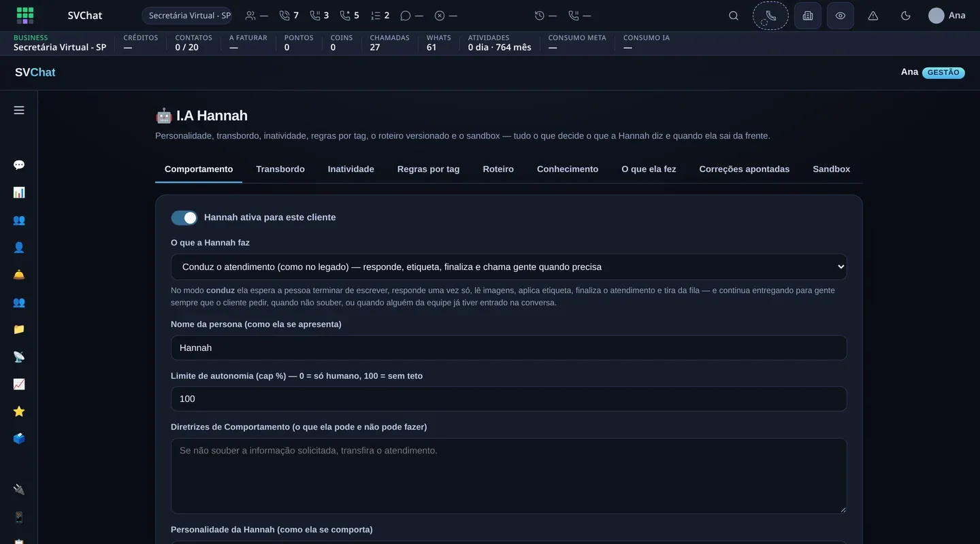The width and height of the screenshot is (980, 544).
Task: Click the active calls counter 7
Action: 289,16
